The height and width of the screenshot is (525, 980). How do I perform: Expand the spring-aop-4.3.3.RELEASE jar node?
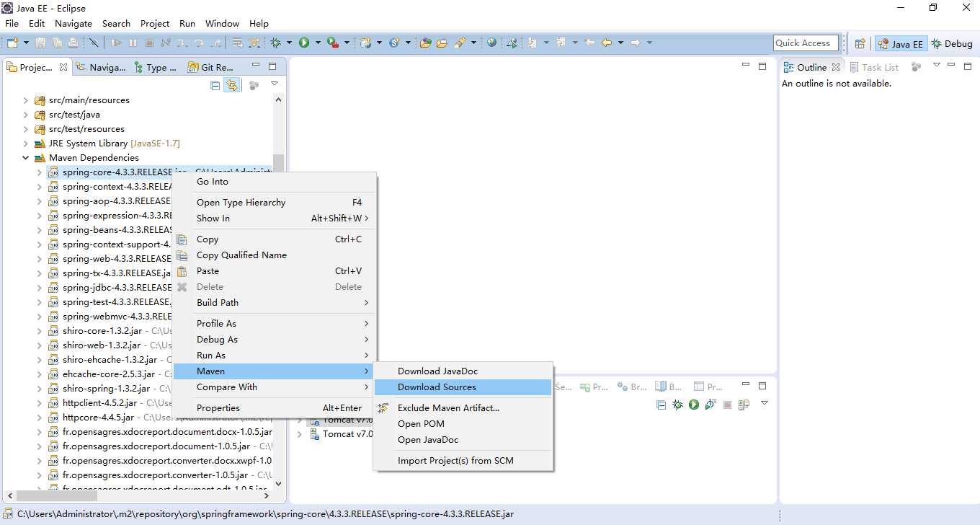[x=40, y=201]
